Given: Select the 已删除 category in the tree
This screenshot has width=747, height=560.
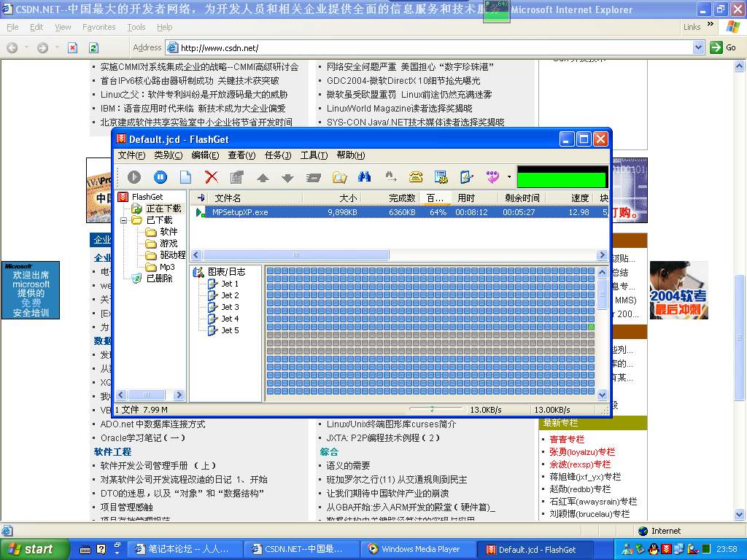Looking at the screenshot, I should [159, 278].
